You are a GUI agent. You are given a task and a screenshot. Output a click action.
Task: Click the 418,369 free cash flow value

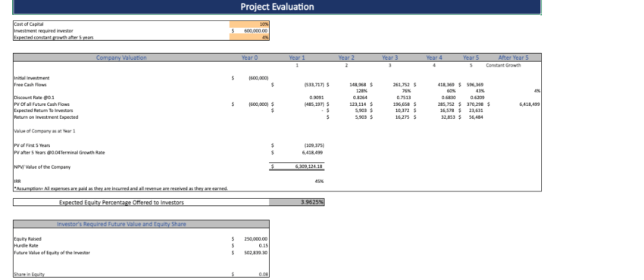point(446,85)
